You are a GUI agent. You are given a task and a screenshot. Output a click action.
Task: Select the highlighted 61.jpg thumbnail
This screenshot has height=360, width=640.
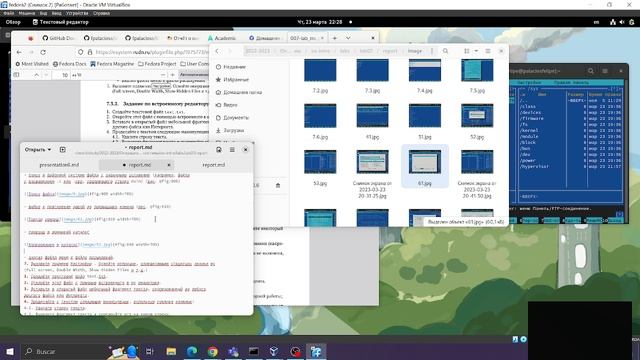click(424, 162)
